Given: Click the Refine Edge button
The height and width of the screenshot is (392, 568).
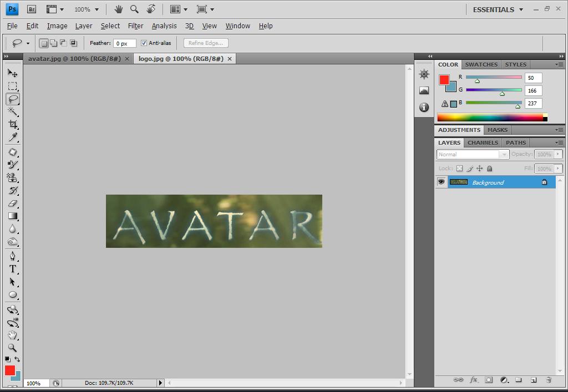Looking at the screenshot, I should [x=206, y=43].
